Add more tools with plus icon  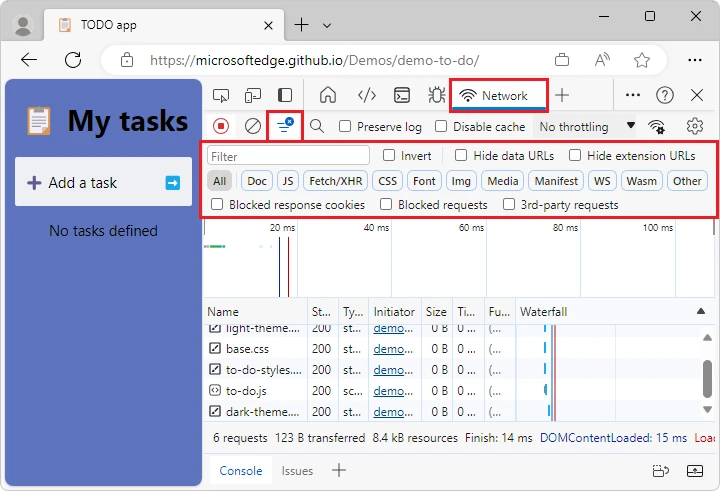562,96
